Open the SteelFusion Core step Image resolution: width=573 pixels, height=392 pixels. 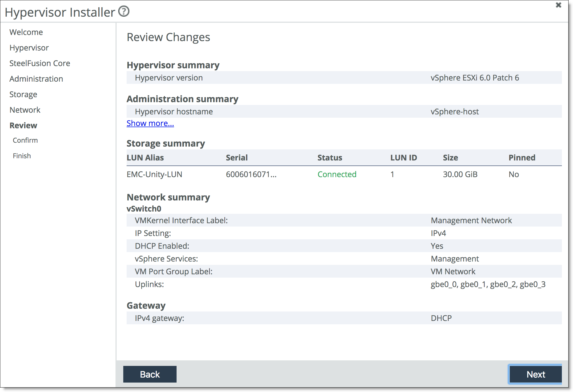(x=40, y=63)
